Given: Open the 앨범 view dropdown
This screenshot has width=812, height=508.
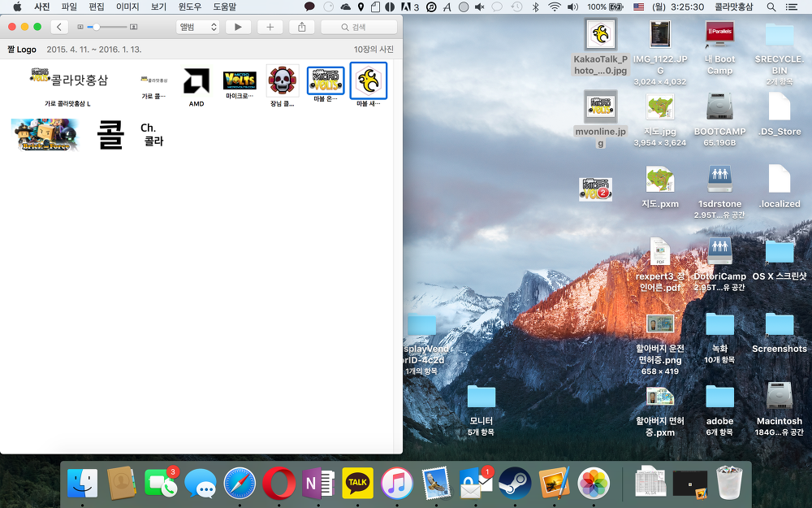Looking at the screenshot, I should coord(198,27).
